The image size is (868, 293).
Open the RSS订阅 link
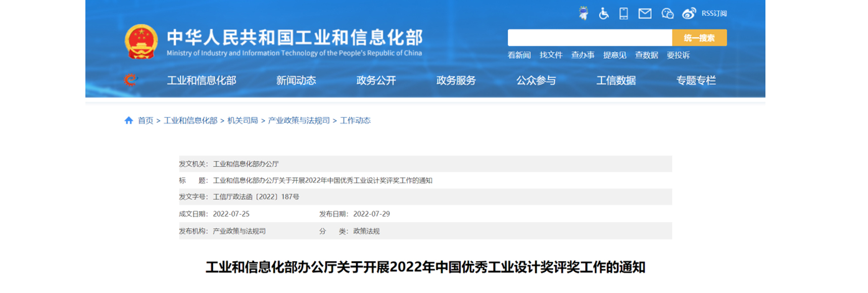(714, 14)
